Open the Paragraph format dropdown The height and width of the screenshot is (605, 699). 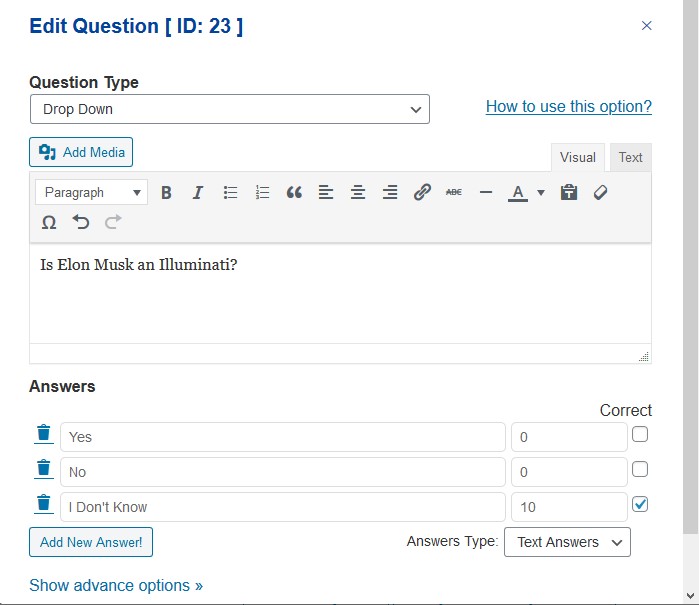pos(91,193)
